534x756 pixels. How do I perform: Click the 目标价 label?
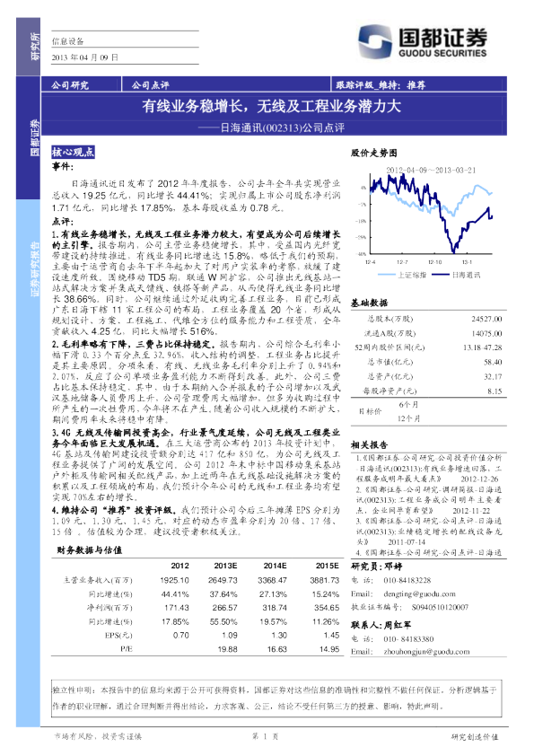pos(370,412)
